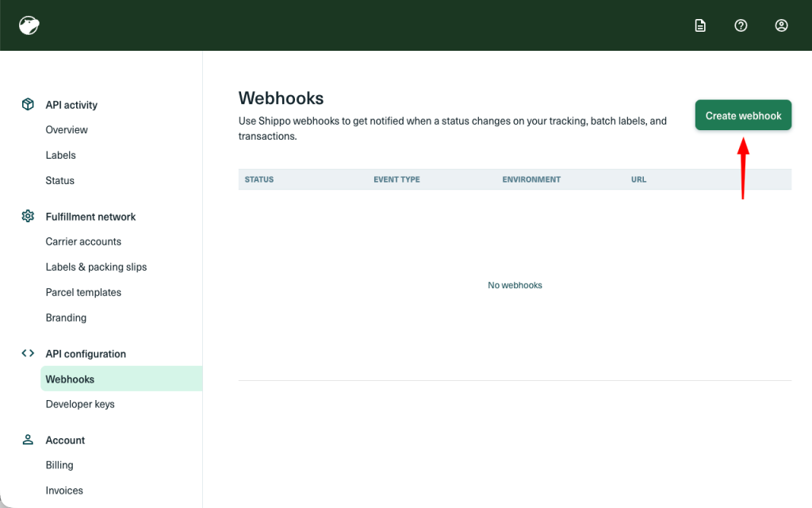812x508 pixels.
Task: Open the Invoices page
Action: click(64, 491)
